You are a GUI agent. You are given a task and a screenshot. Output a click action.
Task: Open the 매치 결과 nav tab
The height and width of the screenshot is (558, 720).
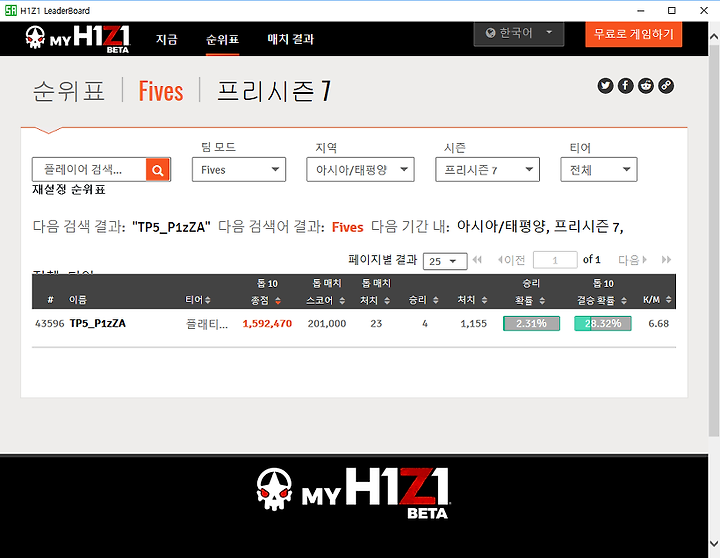click(291, 39)
